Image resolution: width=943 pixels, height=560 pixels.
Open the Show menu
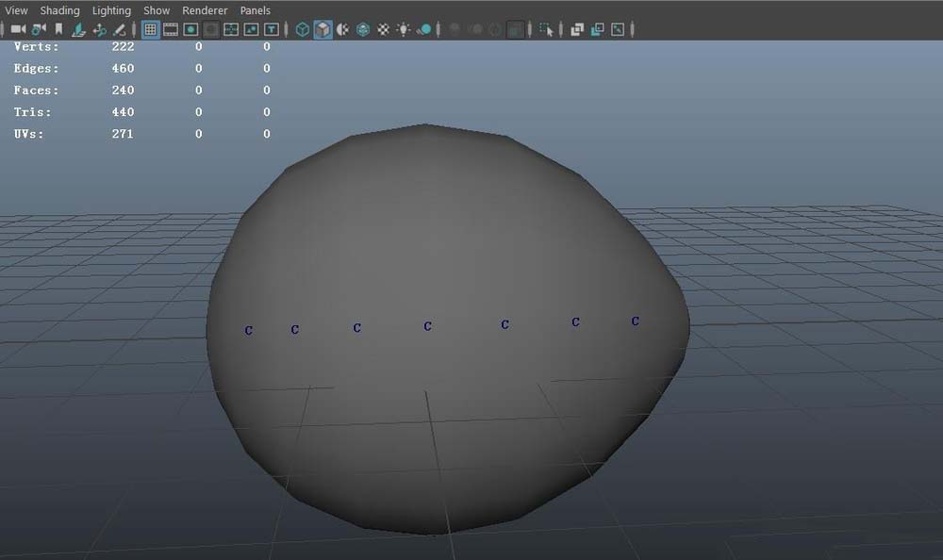[157, 10]
